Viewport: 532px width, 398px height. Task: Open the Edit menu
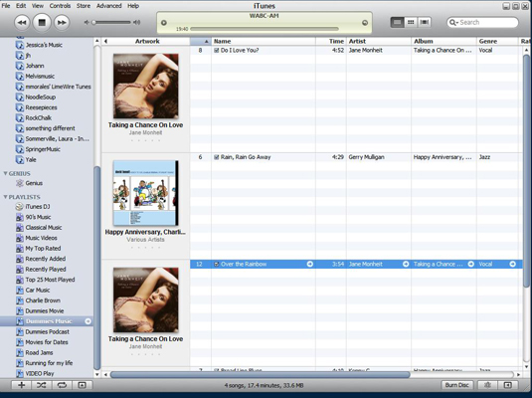point(21,6)
